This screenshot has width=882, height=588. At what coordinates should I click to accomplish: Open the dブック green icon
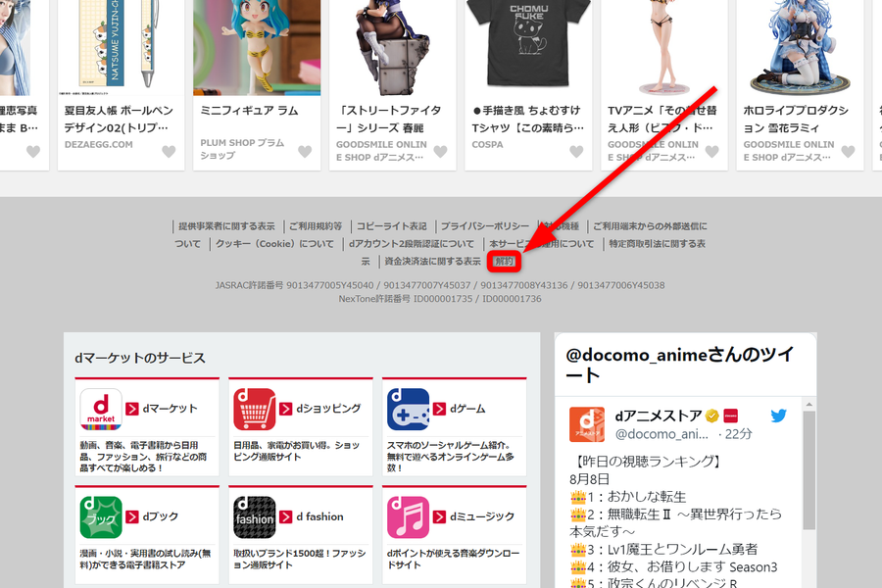coord(101,517)
